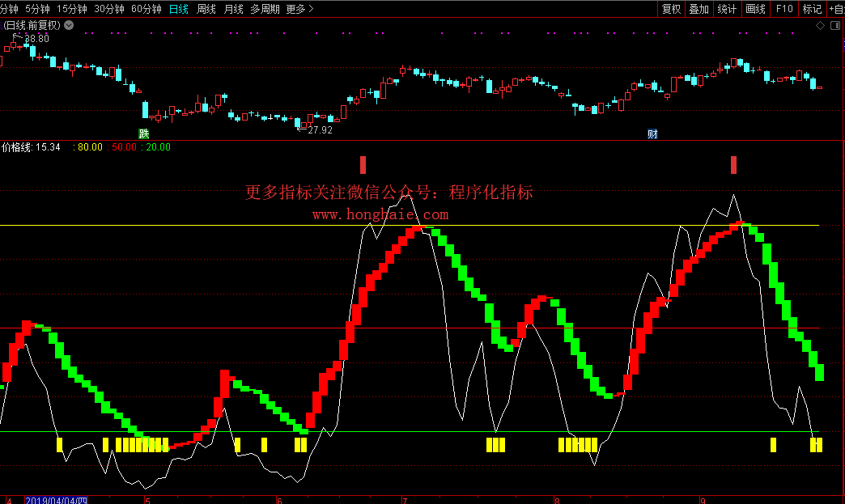Open the 标记 marker tool
Image resolution: width=845 pixels, height=504 pixels.
tap(811, 9)
